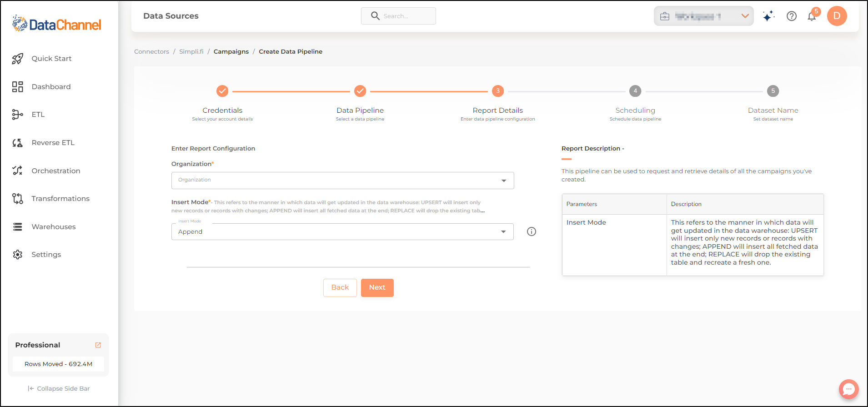868x407 pixels.
Task: Click 'Rows Moved - 692.4M' text
Action: [58, 364]
